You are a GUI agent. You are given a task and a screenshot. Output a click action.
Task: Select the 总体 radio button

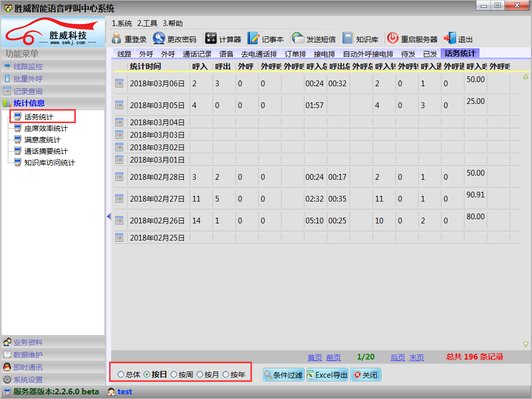[121, 375]
